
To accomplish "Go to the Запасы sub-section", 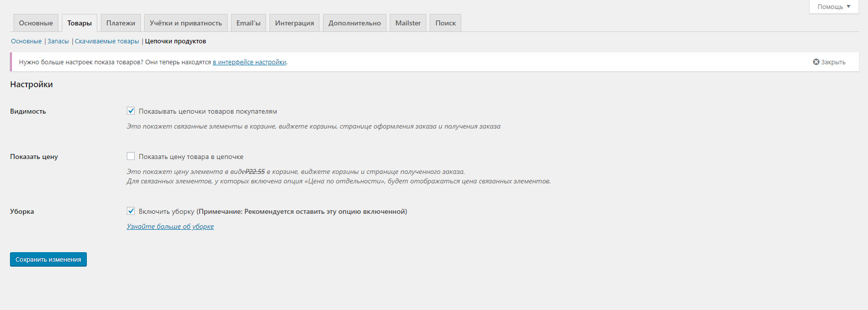I will point(58,41).
